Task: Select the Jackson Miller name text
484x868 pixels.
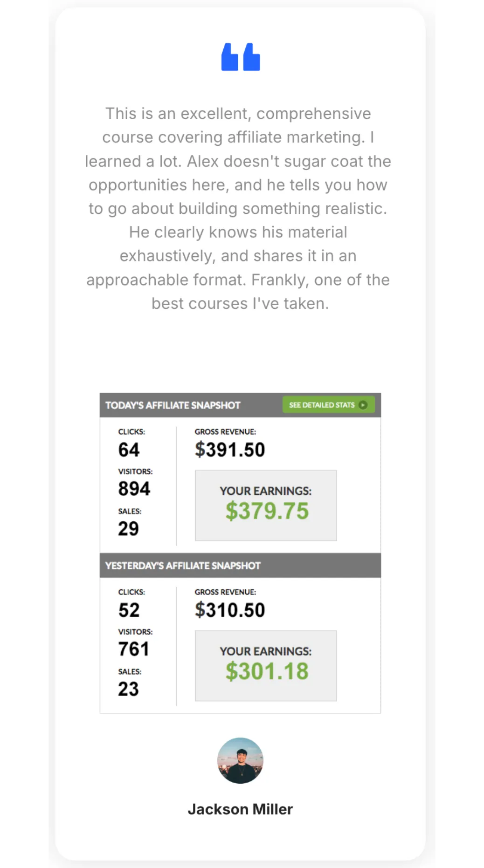Action: (240, 809)
